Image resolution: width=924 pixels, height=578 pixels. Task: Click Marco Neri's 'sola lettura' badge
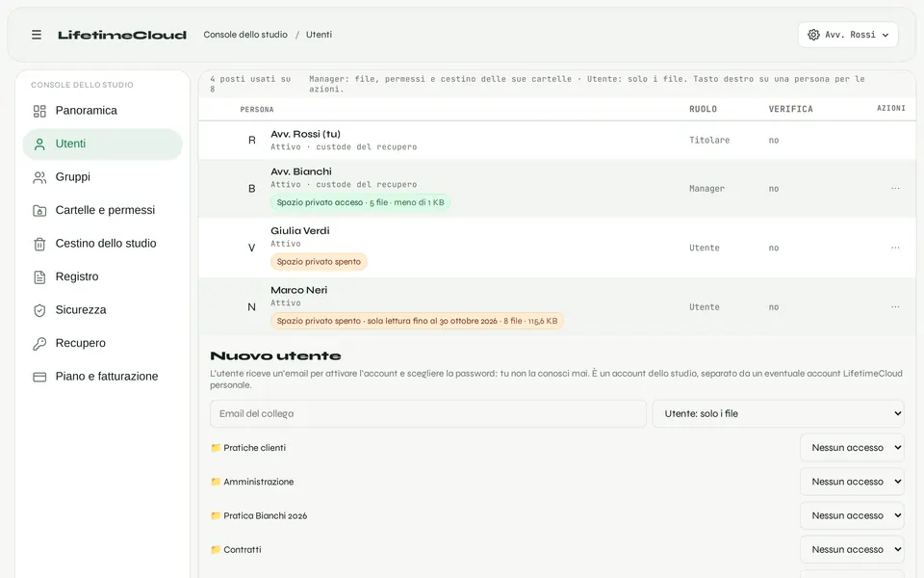pos(417,321)
